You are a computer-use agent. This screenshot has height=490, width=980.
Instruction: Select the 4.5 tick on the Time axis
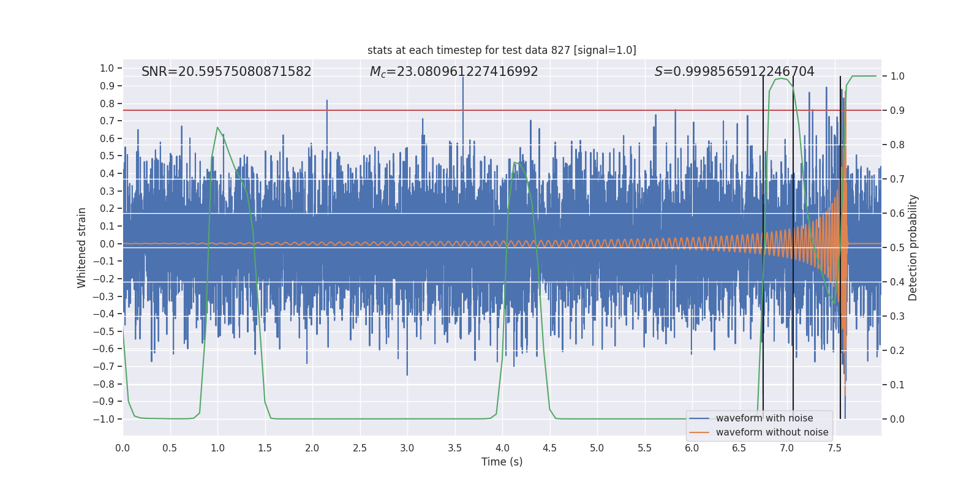(x=549, y=448)
